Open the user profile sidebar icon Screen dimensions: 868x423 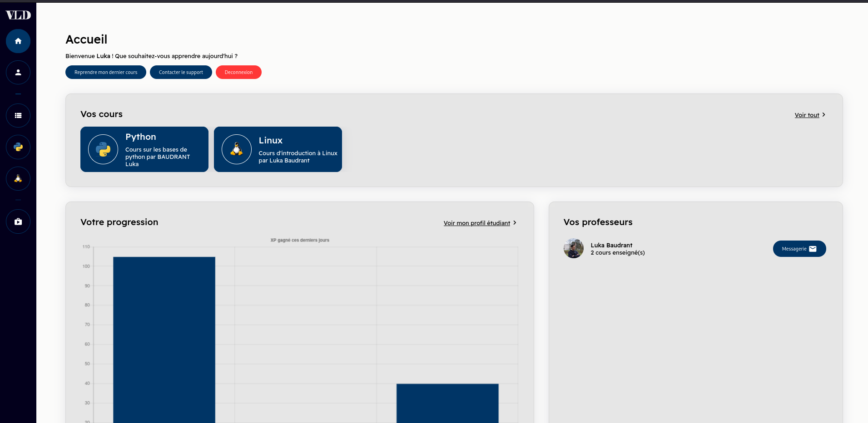click(x=18, y=73)
